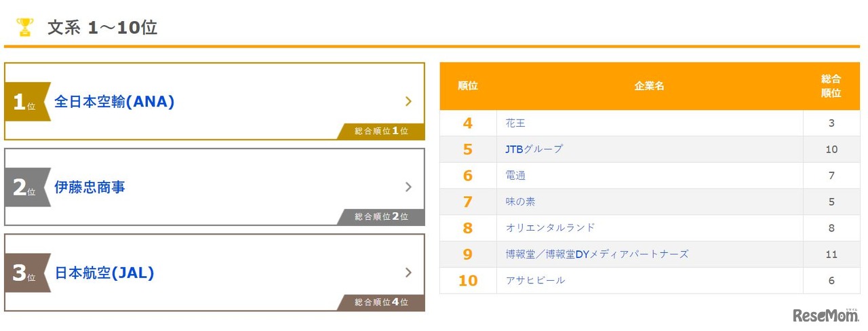
Task: Open the 日本航空(JAL) company link
Action: pos(104,273)
